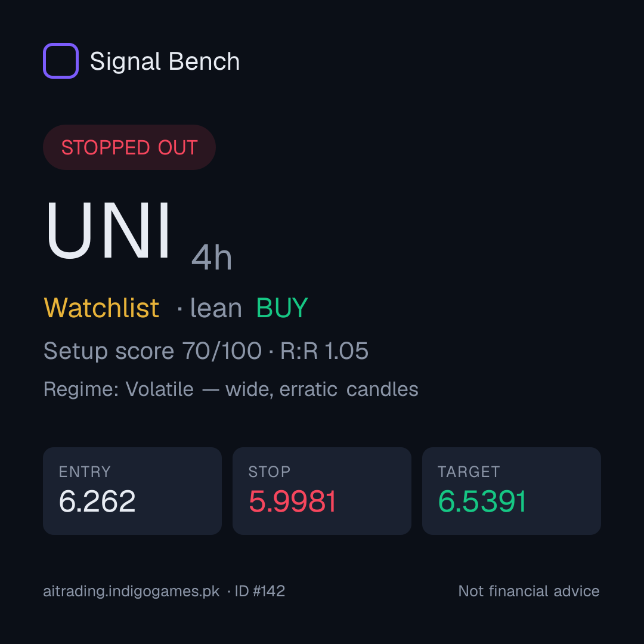This screenshot has width=644, height=644.
Task: Open the STOP price card
Action: (x=322, y=491)
